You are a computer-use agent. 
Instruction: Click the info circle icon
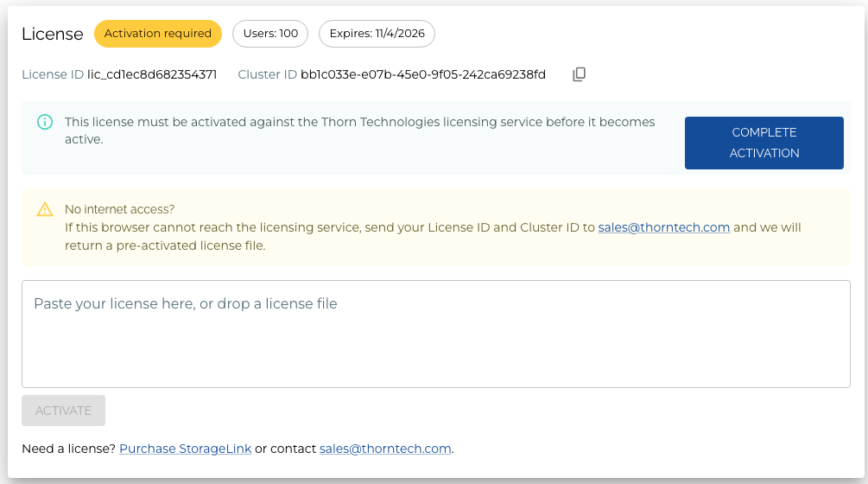tap(45, 122)
